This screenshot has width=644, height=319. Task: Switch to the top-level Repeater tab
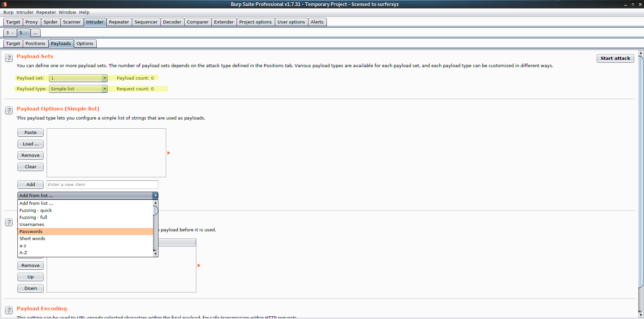point(119,22)
